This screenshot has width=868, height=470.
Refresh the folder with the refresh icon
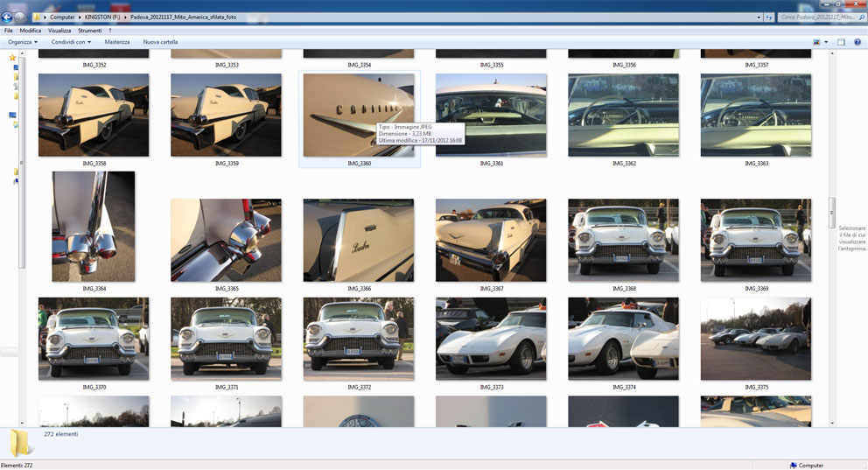769,18
